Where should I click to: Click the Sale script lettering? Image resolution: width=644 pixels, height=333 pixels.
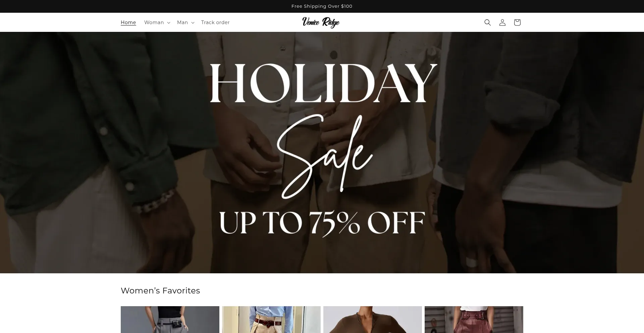(x=324, y=156)
